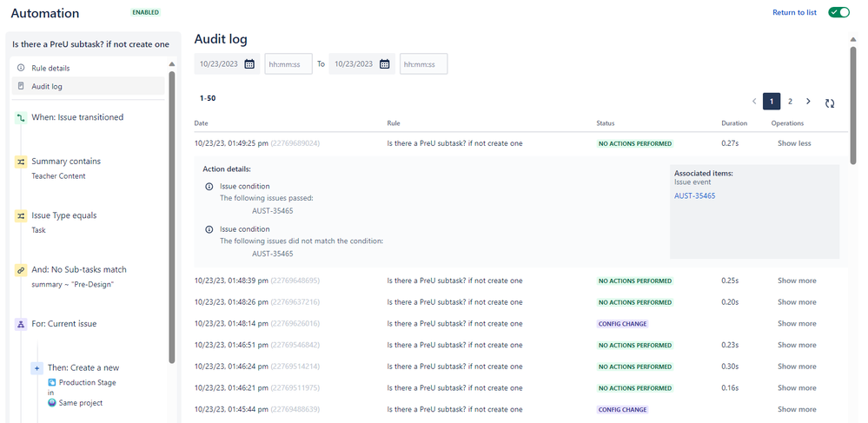
Task: Go to next page chevron
Action: point(808,102)
